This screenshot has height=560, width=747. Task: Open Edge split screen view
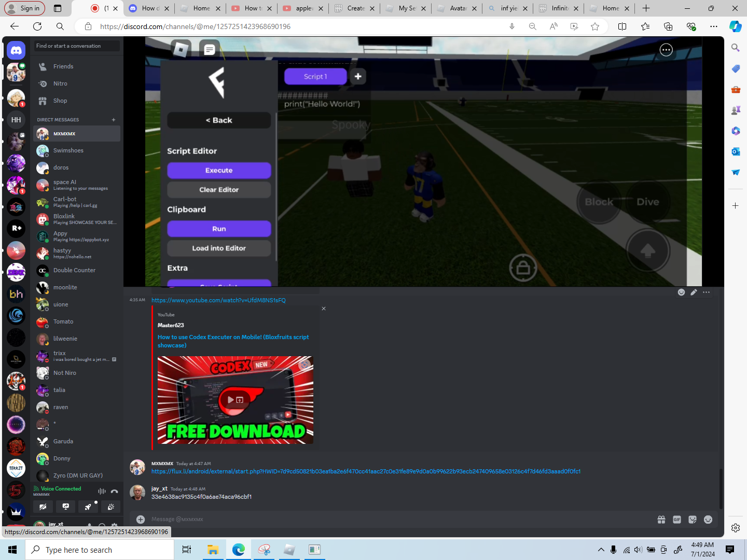[x=622, y=26]
